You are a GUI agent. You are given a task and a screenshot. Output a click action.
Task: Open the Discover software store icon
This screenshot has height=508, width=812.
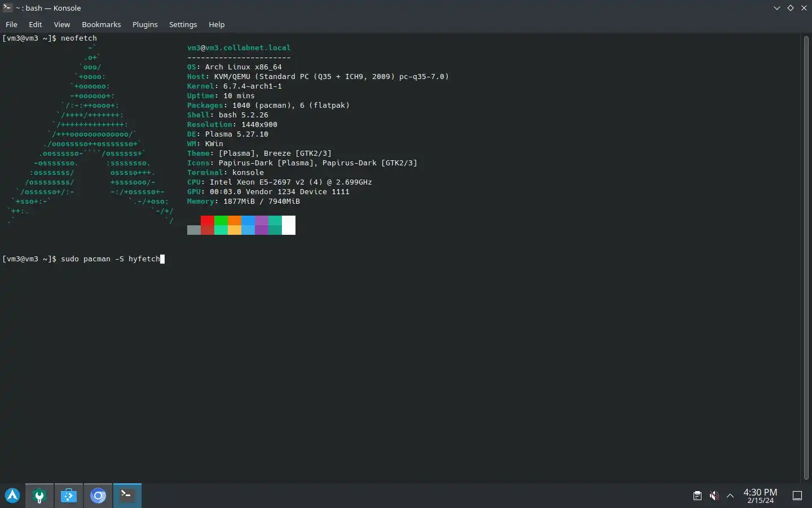69,496
